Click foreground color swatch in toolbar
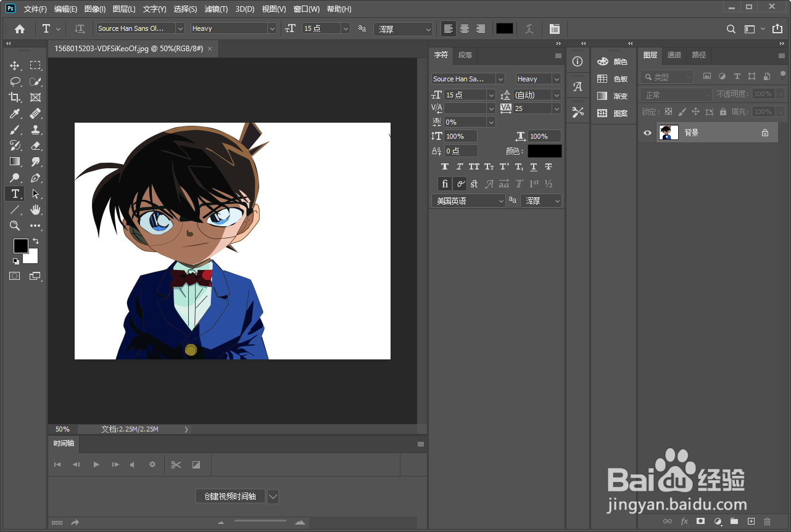The image size is (791, 532). click(x=20, y=245)
